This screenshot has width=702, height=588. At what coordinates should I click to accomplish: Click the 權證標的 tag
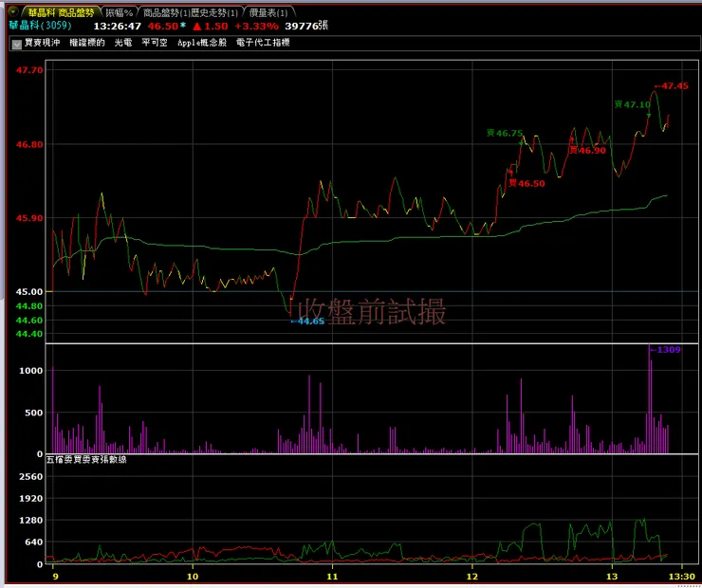[87, 43]
